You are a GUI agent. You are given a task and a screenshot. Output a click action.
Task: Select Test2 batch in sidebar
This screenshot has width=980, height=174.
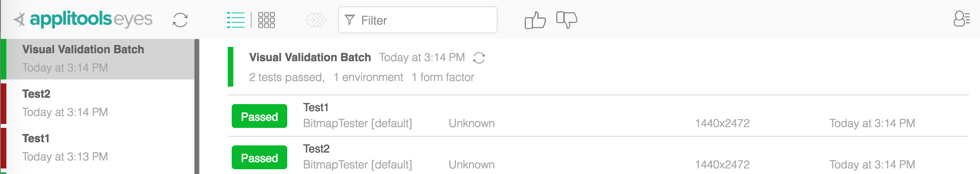(98, 103)
